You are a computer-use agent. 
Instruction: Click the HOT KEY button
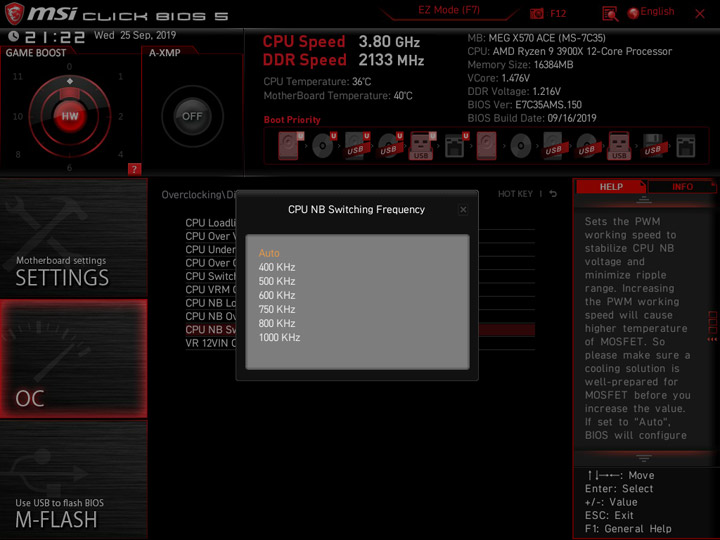(515, 194)
